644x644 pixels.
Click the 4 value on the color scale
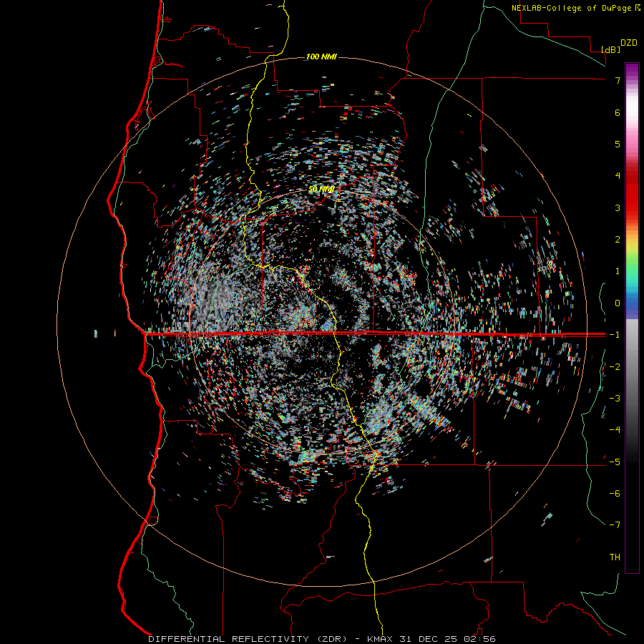tap(618, 176)
